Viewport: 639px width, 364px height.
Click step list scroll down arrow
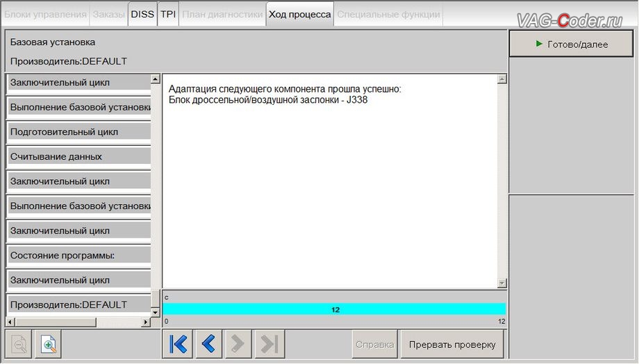156,312
